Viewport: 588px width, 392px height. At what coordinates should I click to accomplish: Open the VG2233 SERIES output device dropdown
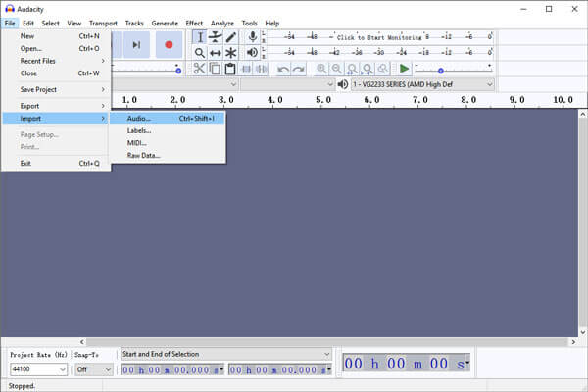coord(422,84)
